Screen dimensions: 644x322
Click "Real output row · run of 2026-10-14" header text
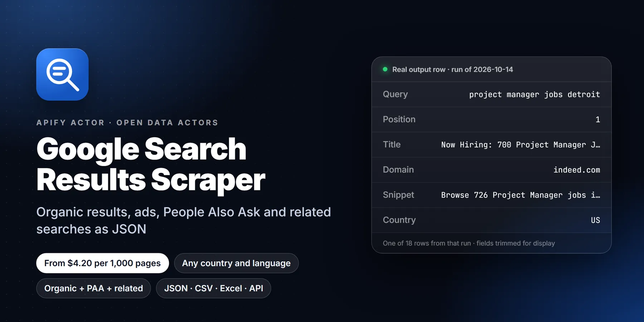pyautogui.click(x=453, y=69)
